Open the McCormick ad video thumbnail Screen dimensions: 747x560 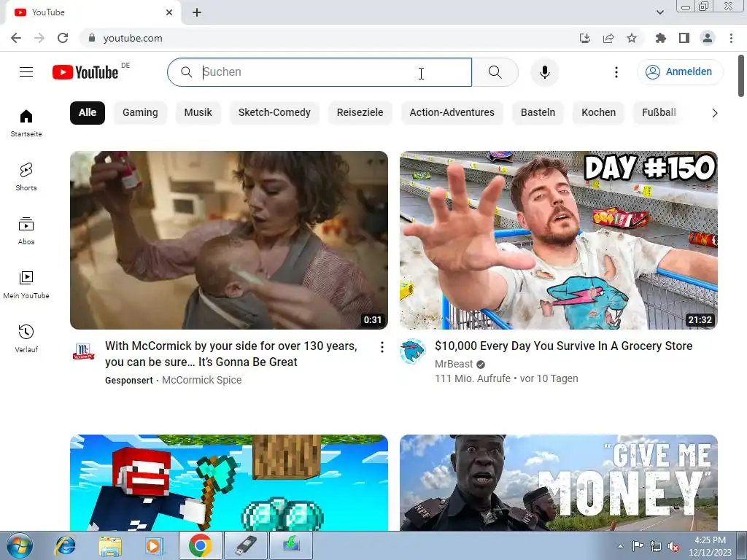tap(228, 240)
